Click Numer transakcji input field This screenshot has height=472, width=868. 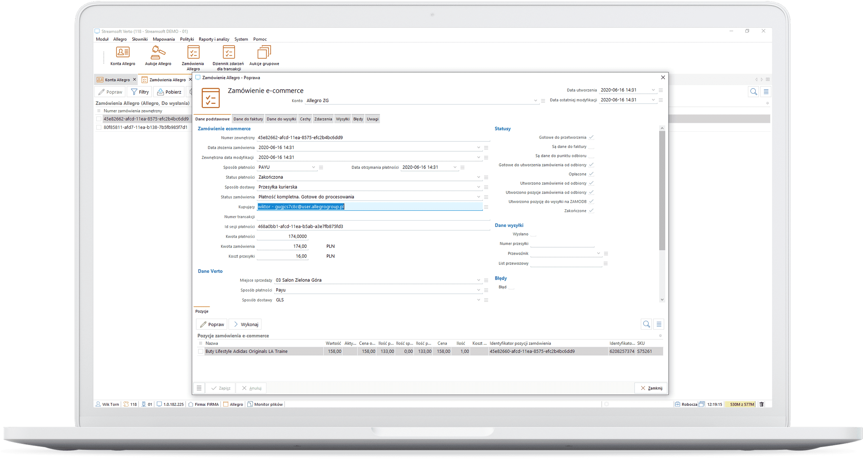point(373,217)
